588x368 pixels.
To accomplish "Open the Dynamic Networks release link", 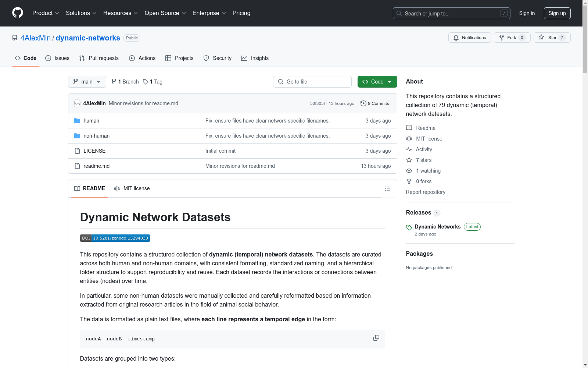I will (x=438, y=227).
